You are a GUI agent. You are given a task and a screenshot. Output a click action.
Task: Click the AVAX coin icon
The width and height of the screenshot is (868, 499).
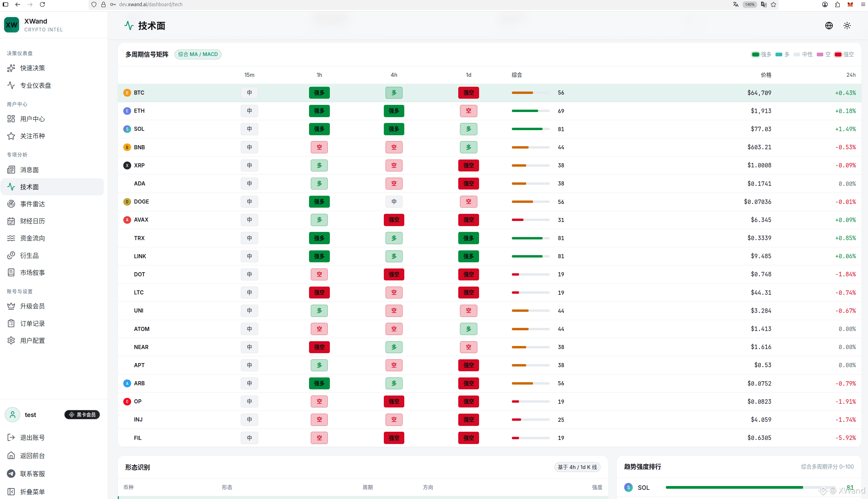tap(127, 220)
